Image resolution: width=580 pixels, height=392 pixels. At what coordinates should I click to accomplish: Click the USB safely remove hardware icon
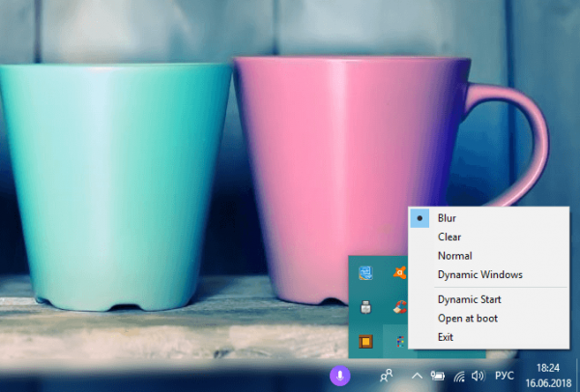pyautogui.click(x=365, y=307)
